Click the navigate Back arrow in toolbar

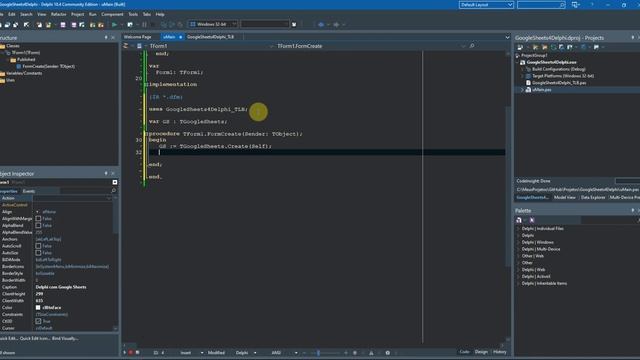(321, 24)
